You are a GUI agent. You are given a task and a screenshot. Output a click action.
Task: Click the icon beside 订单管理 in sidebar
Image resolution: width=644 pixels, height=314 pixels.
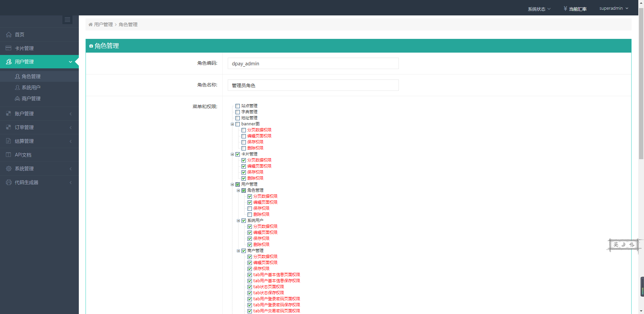9,127
